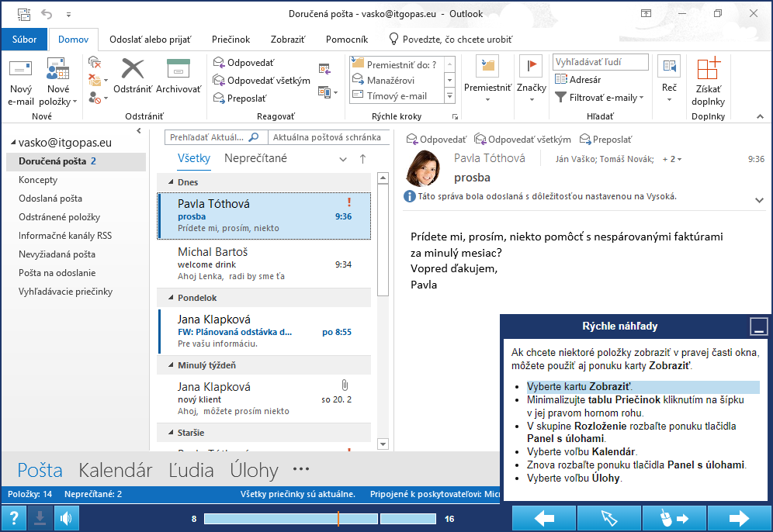The image size is (773, 532).
Task: Open the Rýchle kroky dialog launcher
Action: pyautogui.click(x=455, y=117)
